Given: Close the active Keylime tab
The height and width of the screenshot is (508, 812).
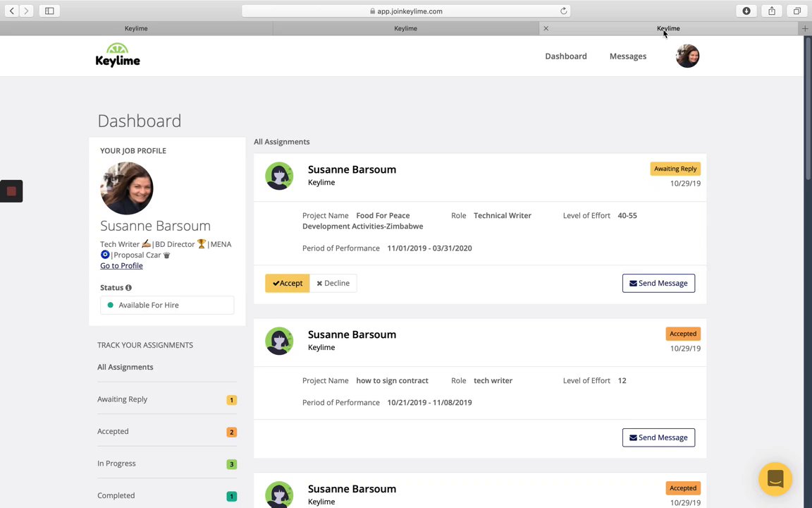Looking at the screenshot, I should pos(546,28).
